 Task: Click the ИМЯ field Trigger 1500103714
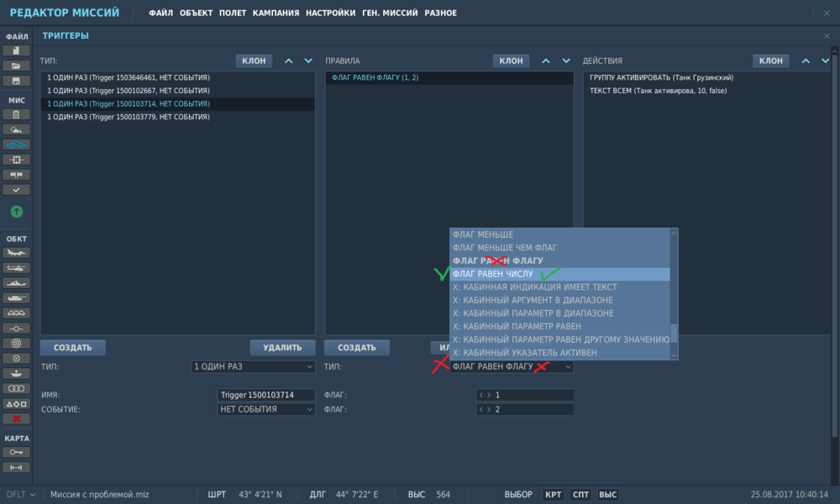click(265, 395)
